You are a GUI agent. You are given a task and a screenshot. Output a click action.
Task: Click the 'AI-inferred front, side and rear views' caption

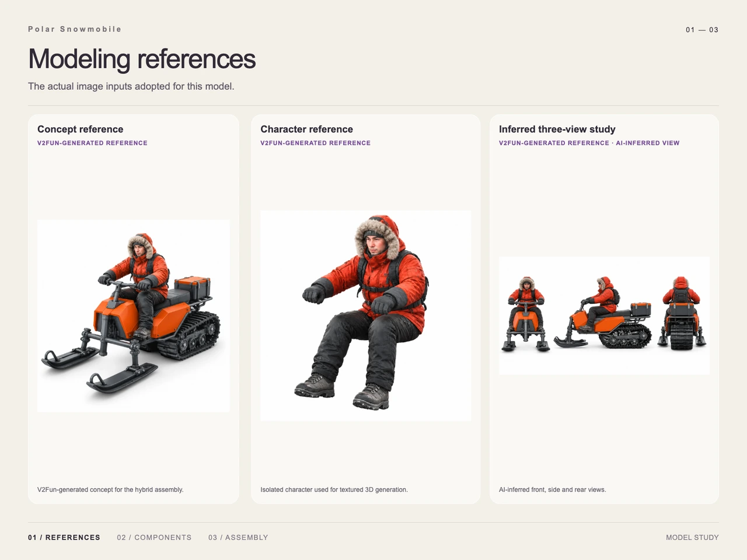(553, 489)
